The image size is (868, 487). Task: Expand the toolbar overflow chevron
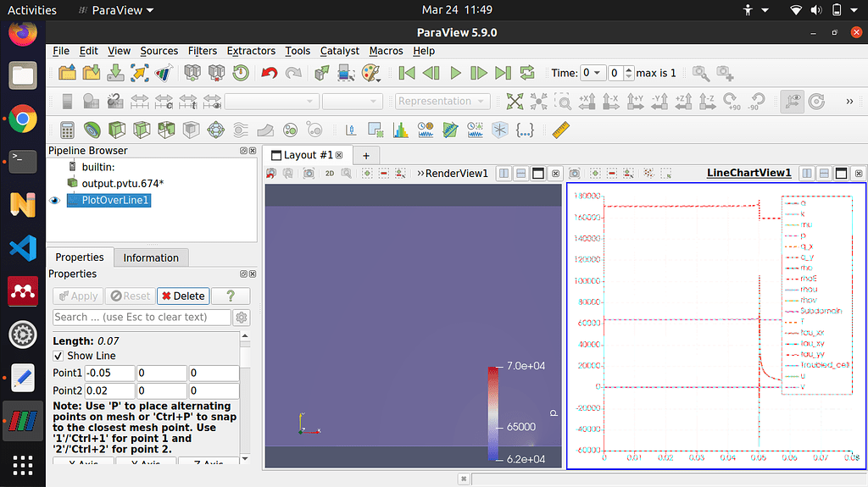click(849, 102)
